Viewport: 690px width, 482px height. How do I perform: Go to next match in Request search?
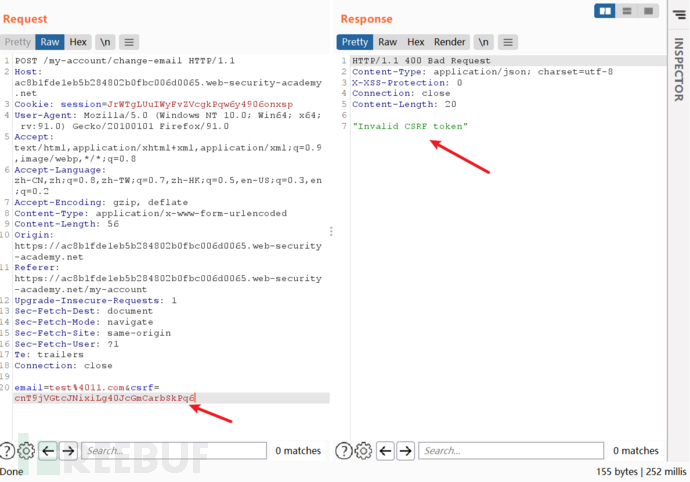click(68, 451)
